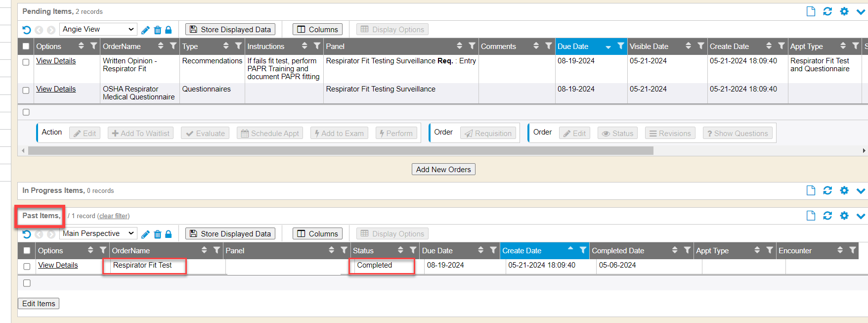Open the Main Perspective dropdown
Viewport: 868px width, 323px height.
[x=98, y=233]
